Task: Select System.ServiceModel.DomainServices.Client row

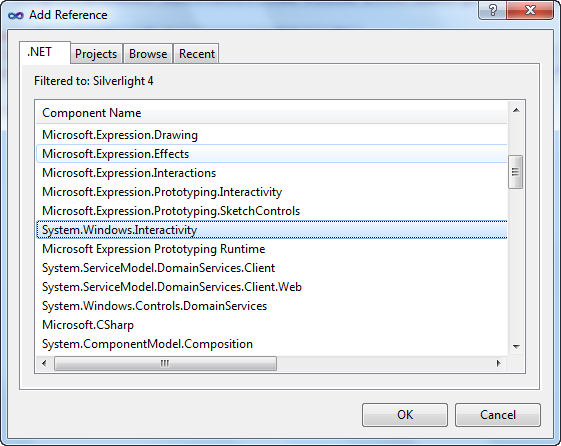Action: coord(271,268)
